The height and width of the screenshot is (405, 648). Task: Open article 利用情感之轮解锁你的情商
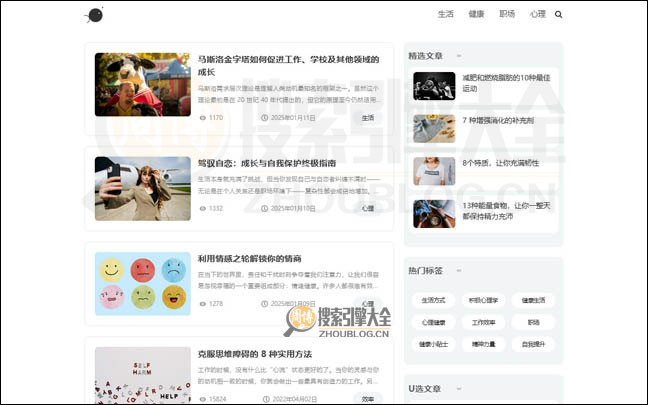pyautogui.click(x=249, y=259)
